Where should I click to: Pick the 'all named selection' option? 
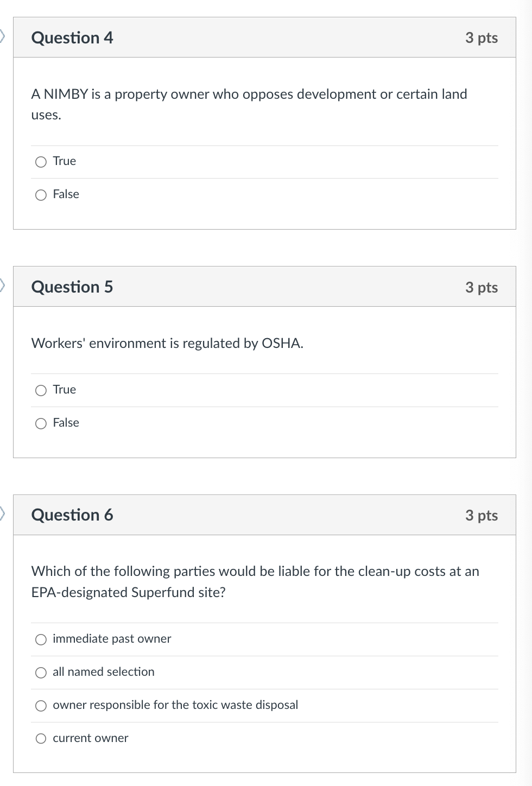point(41,673)
